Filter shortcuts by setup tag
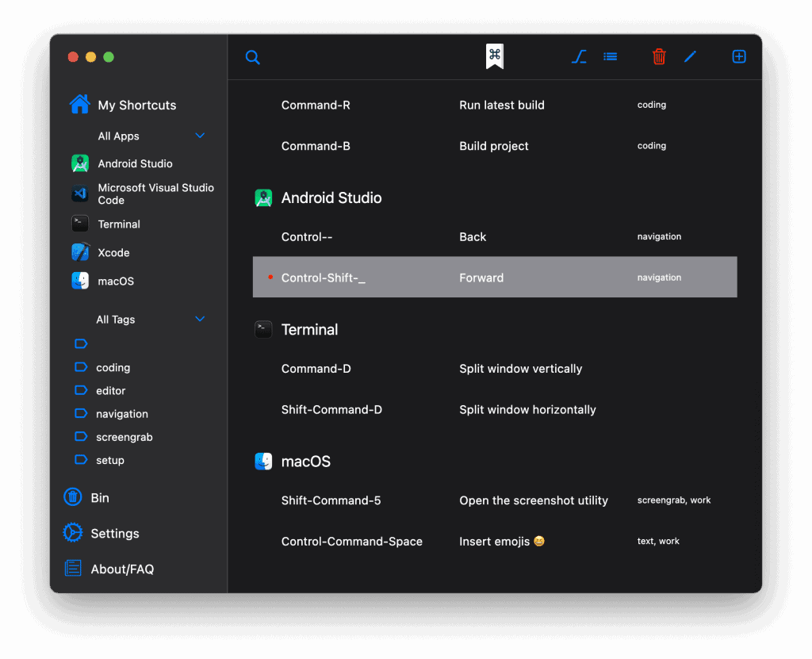812x659 pixels. click(109, 460)
